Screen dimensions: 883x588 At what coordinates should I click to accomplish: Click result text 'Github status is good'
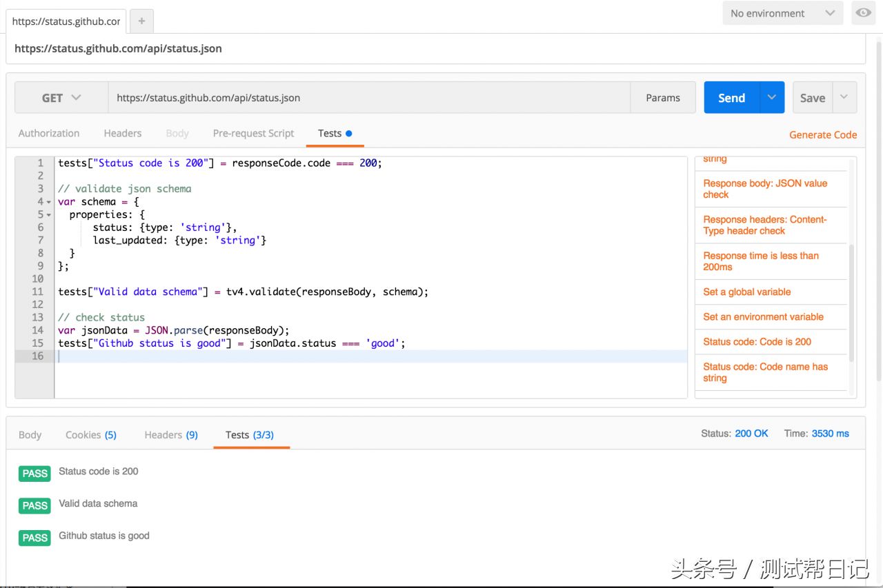(104, 536)
